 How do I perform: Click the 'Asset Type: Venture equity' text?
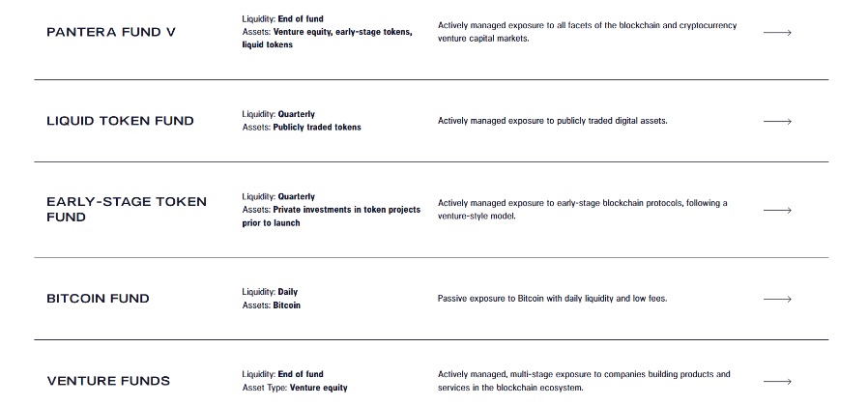click(295, 388)
